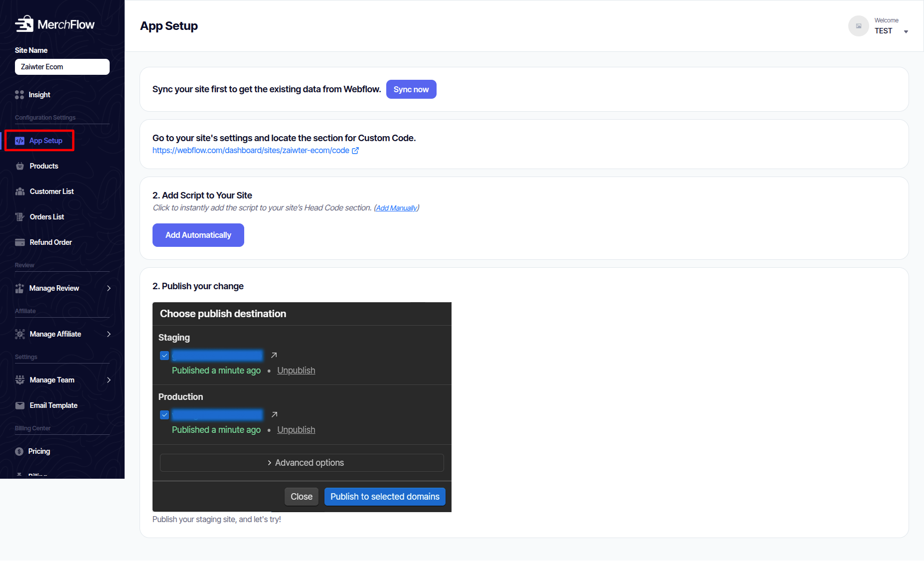This screenshot has height=561, width=924.
Task: Expand the Manage Review submenu chevron
Action: (109, 288)
